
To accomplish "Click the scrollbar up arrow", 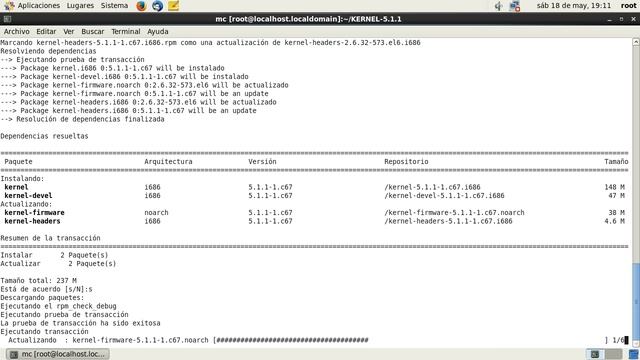I will coord(636,42).
